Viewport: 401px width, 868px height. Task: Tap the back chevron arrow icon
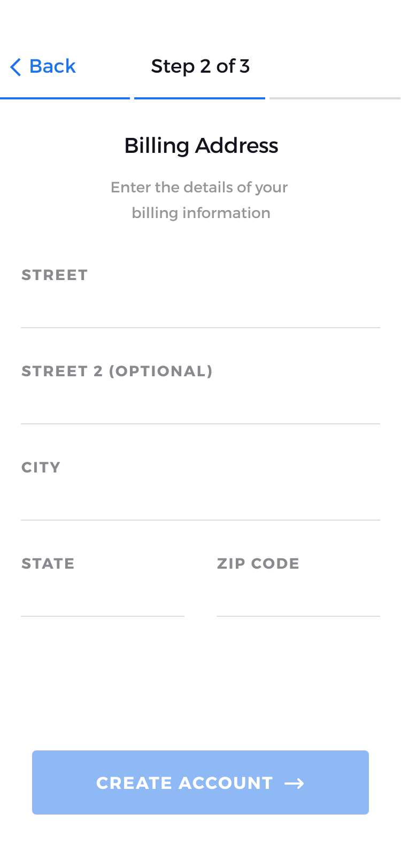pyautogui.click(x=16, y=67)
